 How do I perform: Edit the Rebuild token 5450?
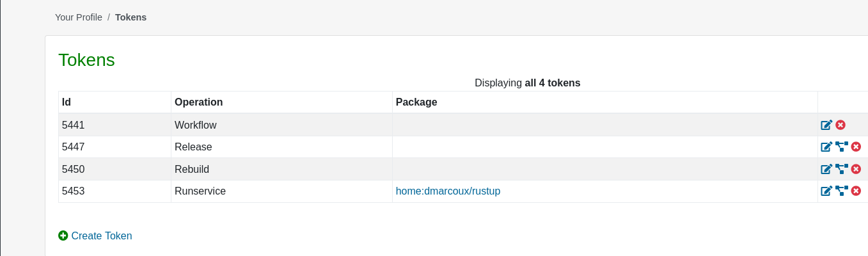(x=826, y=169)
